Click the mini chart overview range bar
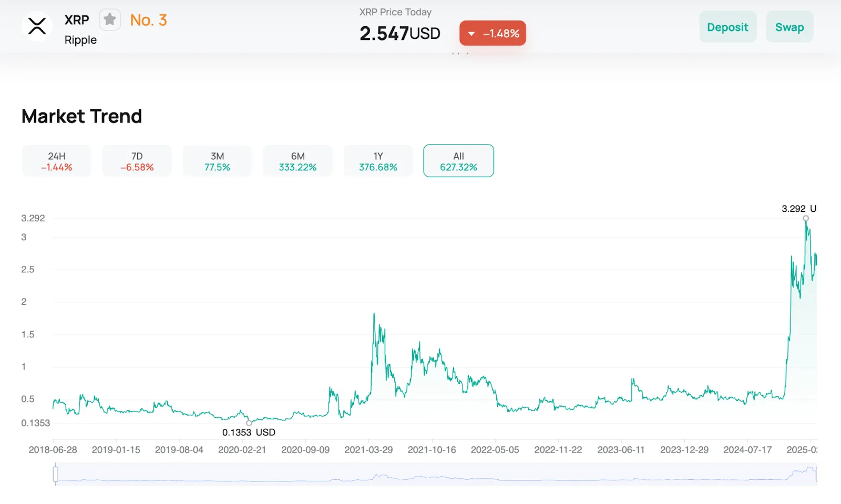Viewport: 841px width, 504px height. 436,474
